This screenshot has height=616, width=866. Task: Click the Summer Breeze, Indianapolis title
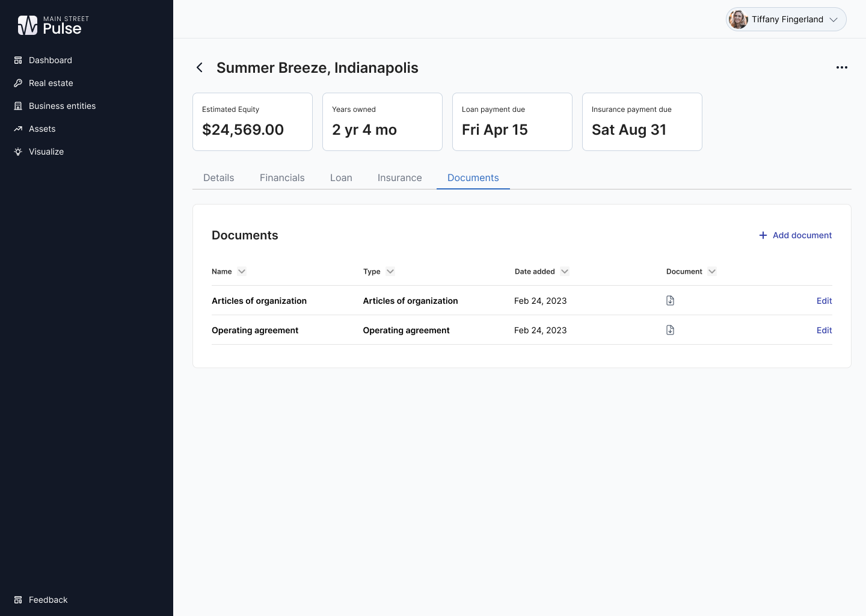pos(318,67)
